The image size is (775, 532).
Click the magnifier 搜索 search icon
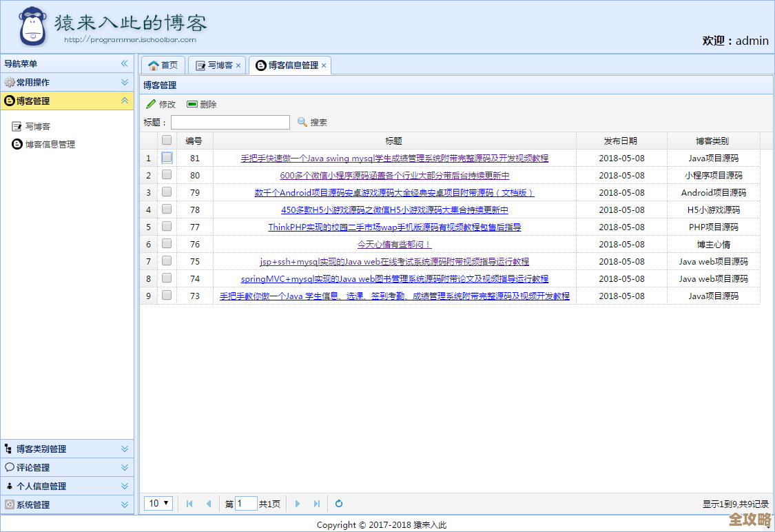[301, 122]
